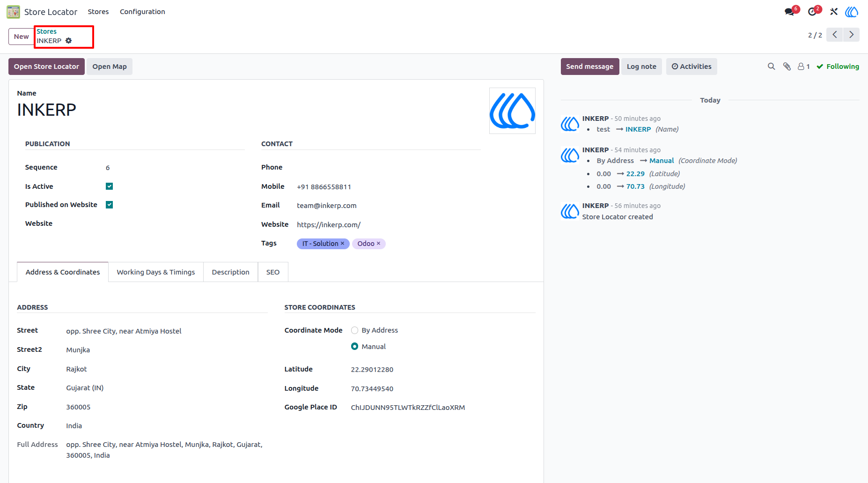This screenshot has width=868, height=483.
Task: Toggle the Is Active checkbox
Action: pyautogui.click(x=109, y=186)
